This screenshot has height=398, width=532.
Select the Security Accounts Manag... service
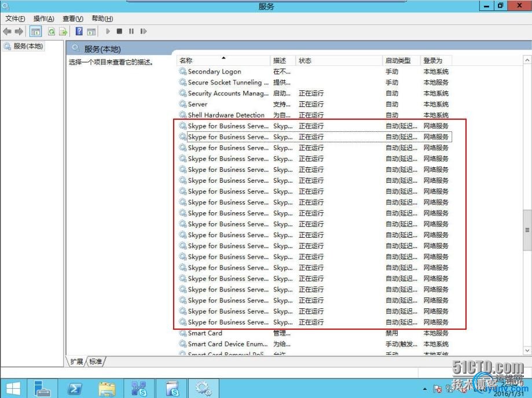tap(315, 93)
